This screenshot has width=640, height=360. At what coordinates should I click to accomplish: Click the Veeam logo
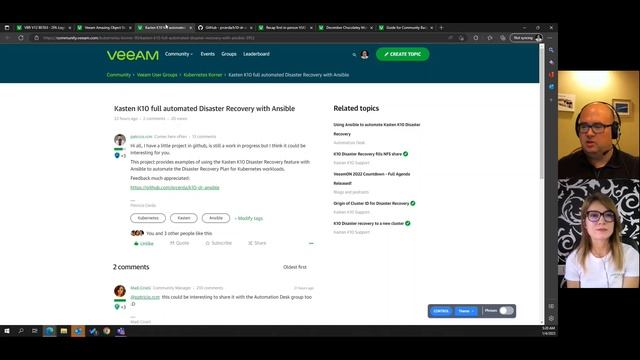coord(133,55)
